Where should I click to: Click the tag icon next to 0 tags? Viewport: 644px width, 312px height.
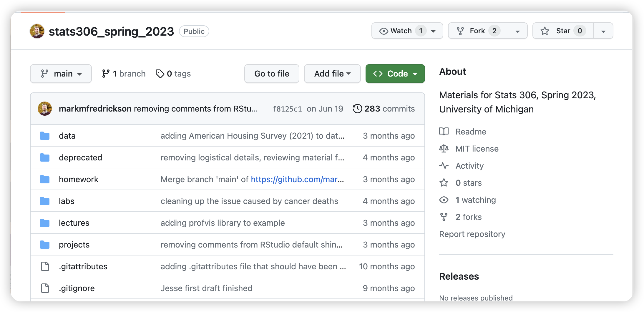point(160,74)
